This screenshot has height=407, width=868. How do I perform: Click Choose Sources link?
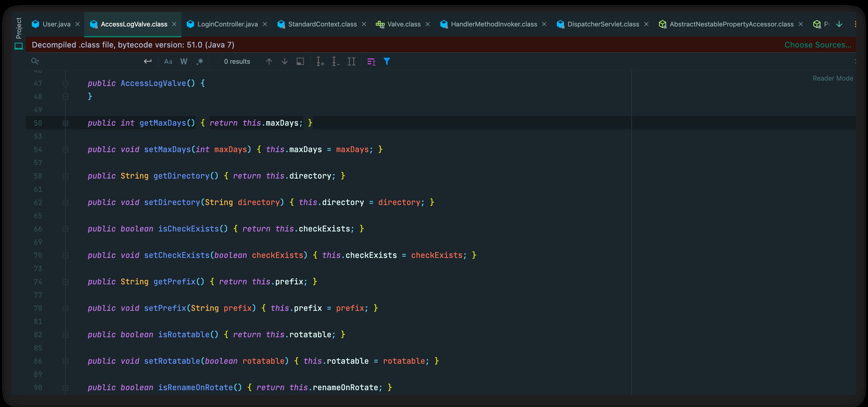point(818,45)
